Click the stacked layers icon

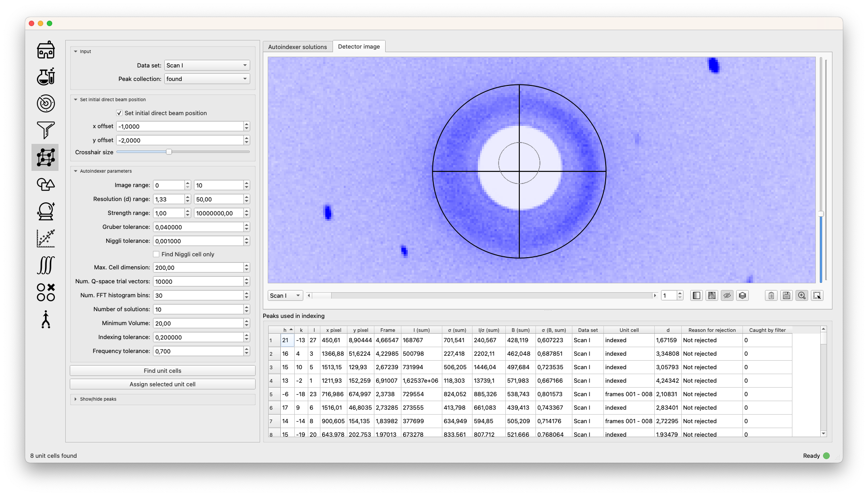pyautogui.click(x=742, y=295)
